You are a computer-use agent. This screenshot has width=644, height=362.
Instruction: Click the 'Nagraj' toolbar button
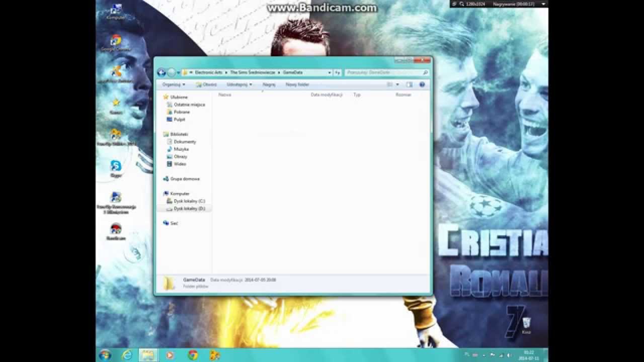click(x=269, y=84)
